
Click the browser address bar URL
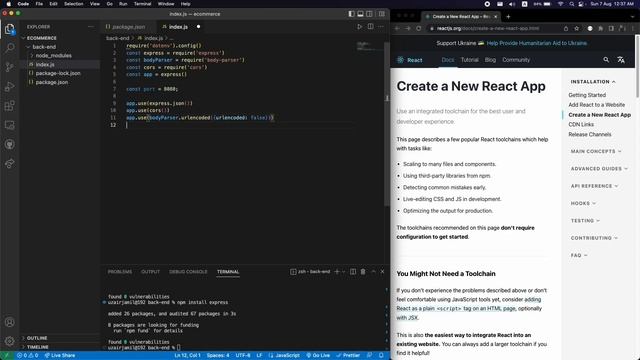[488, 29]
